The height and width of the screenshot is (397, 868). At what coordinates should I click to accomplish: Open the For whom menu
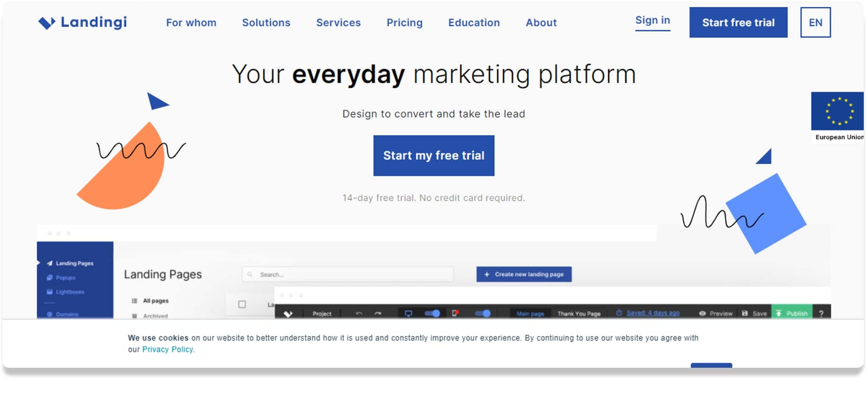(191, 22)
